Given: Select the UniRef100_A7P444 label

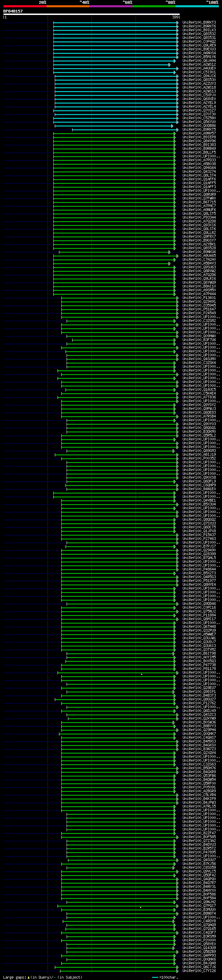Looking at the screenshot, I should tap(199, 294).
